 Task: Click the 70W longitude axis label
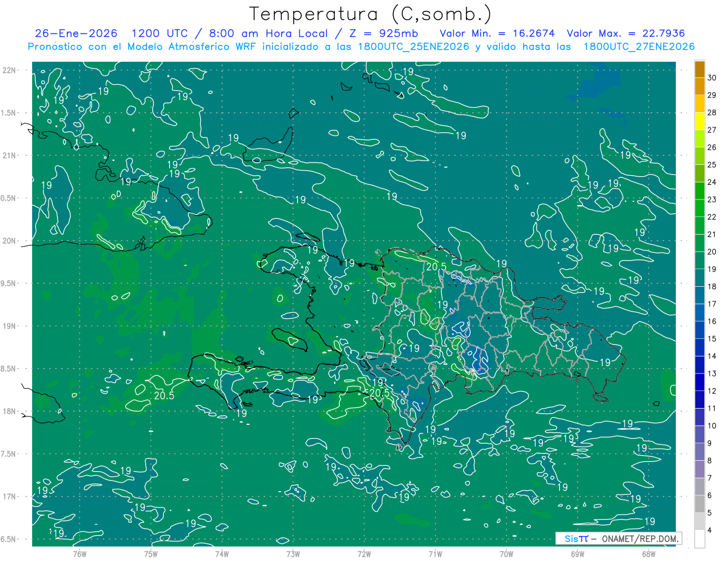507,554
